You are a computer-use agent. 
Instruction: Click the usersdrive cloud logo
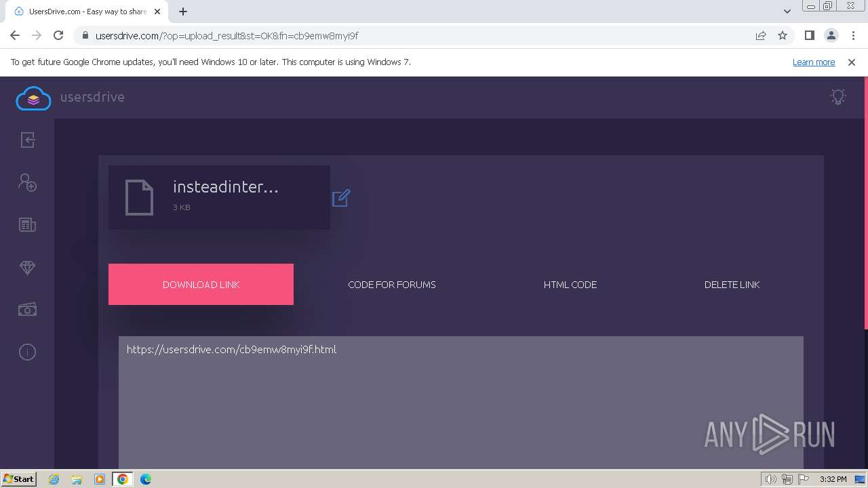coord(33,98)
